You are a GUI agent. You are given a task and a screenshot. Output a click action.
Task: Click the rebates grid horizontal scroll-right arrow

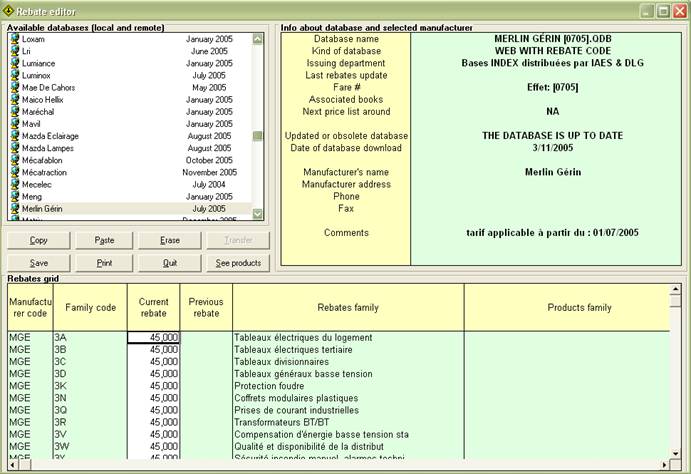tap(665, 464)
